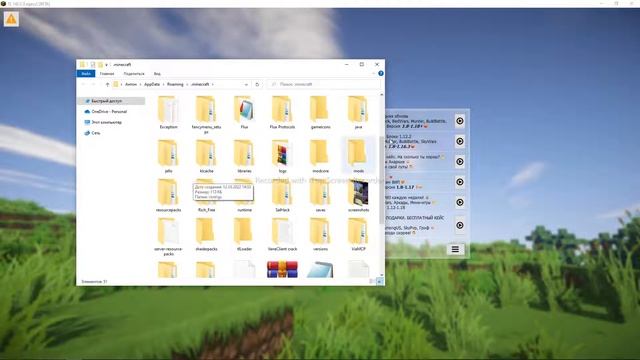Open the hamburger menu below server list
Screen dimensions: 640x360
click(455, 249)
